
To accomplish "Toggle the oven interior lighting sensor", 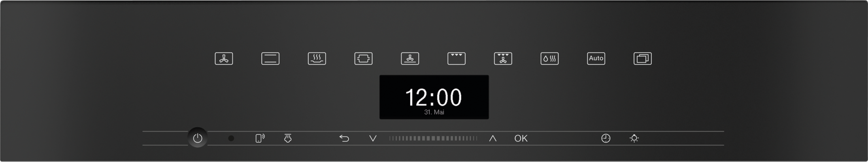I will coord(634,138).
